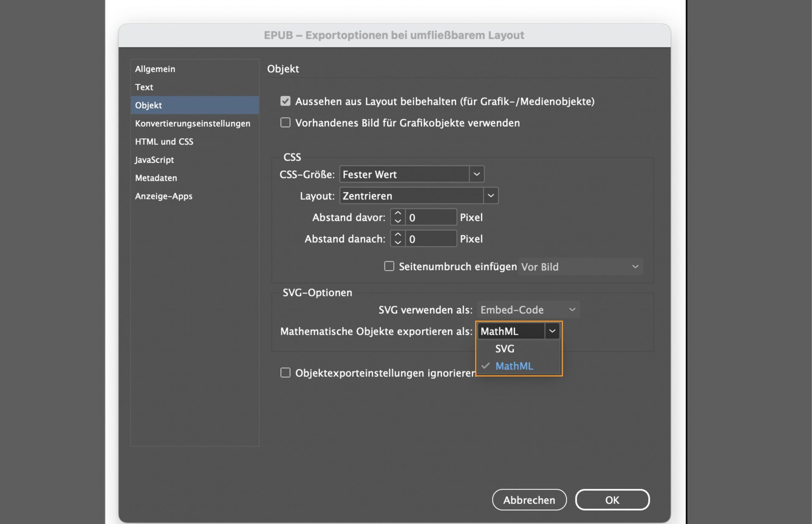This screenshot has width=812, height=524.
Task: Confirm export settings with OK
Action: [612, 499]
